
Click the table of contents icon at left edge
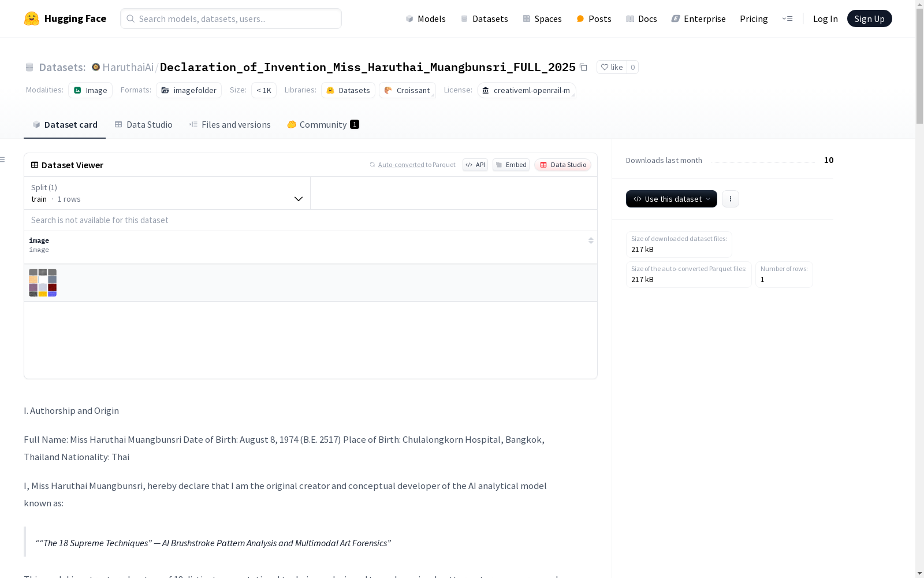tap(3, 160)
